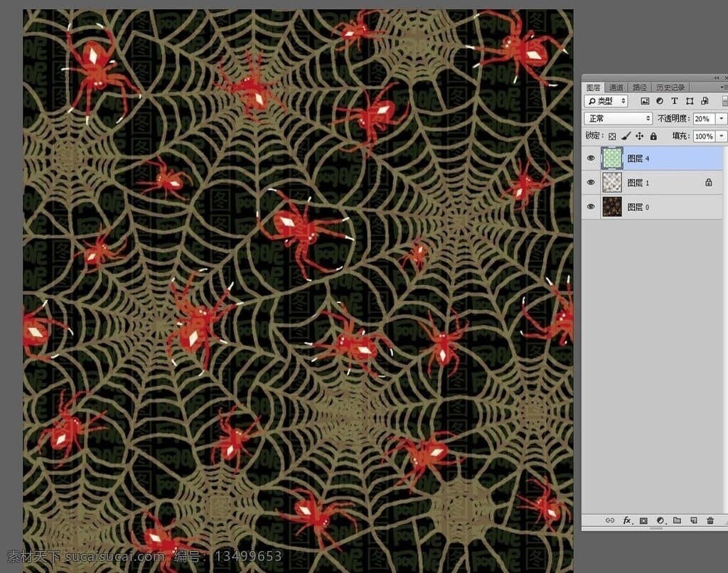Hide the 图层 0 layer

click(591, 207)
